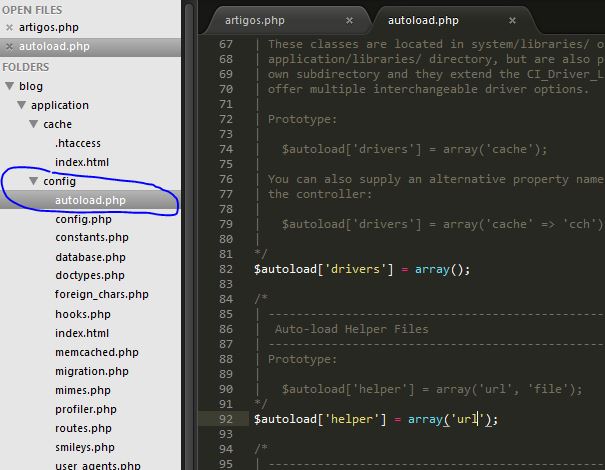Open doctypes.php in the sidebar

90,275
